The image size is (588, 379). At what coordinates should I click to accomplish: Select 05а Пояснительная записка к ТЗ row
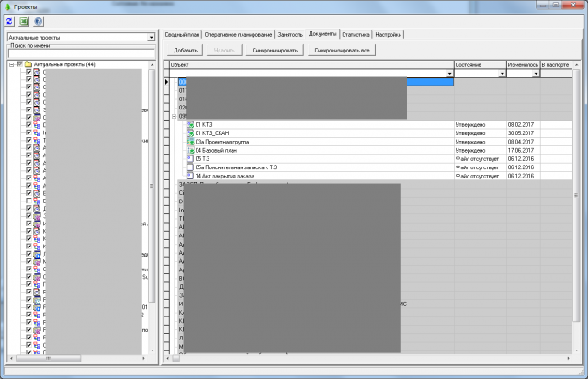[x=370, y=167]
